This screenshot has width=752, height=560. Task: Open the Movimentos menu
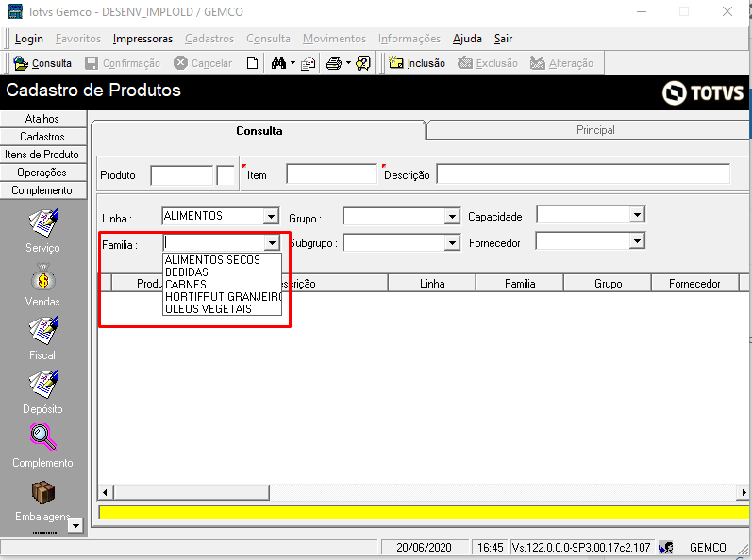(x=334, y=39)
